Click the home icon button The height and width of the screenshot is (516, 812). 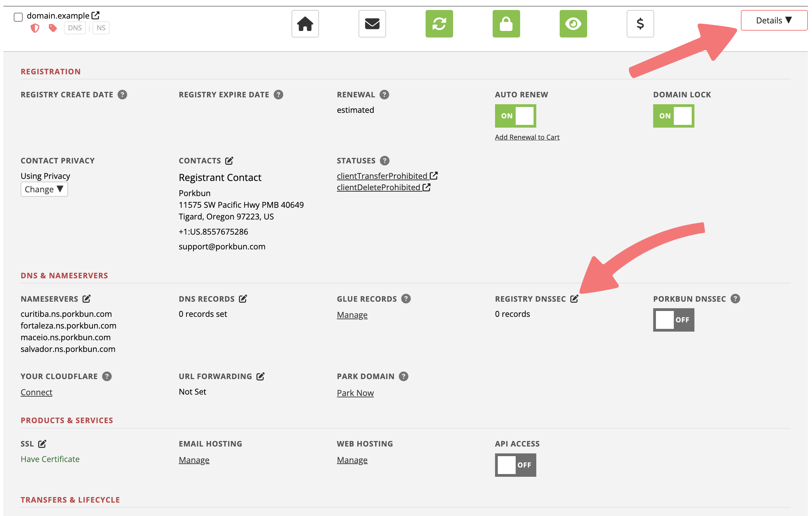point(305,24)
